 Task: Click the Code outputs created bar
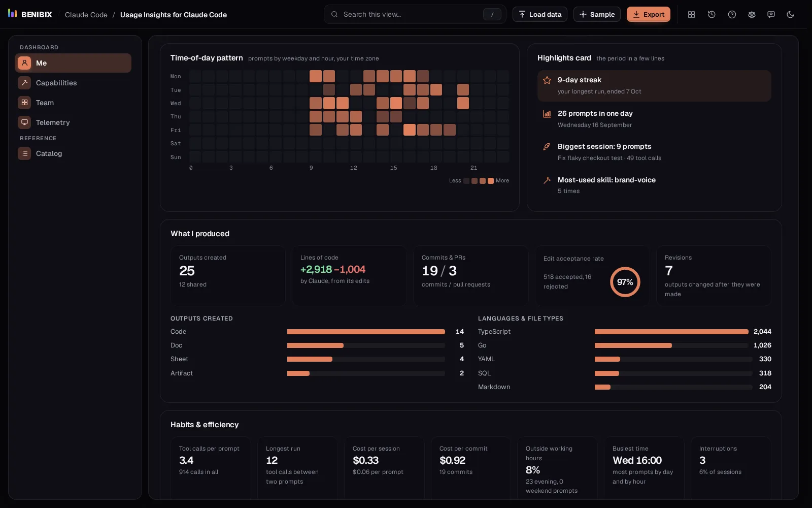coord(366,332)
